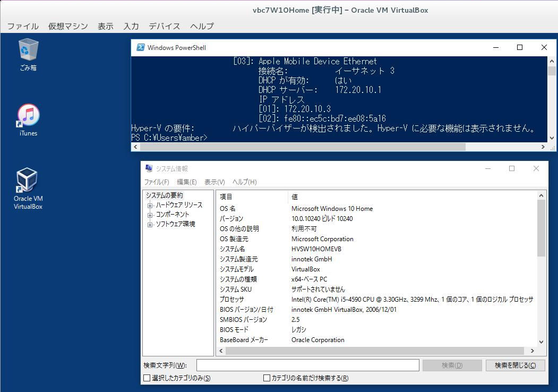
Task: Click the 検索を閉じる(C) button
Action: coord(516,365)
